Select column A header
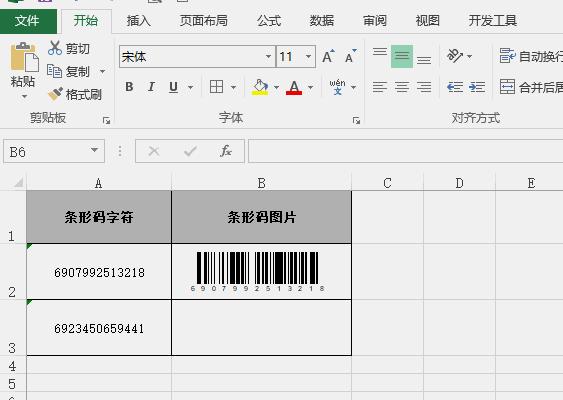563x400 pixels. (99, 183)
